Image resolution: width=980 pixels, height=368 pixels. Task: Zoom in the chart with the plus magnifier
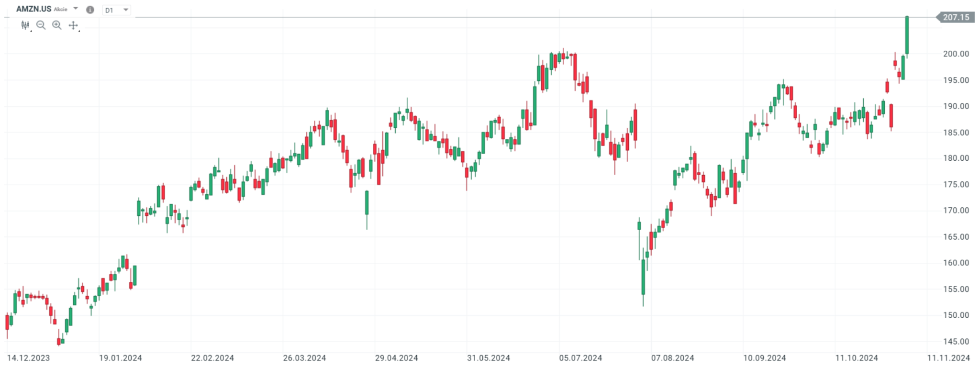pos(57,25)
